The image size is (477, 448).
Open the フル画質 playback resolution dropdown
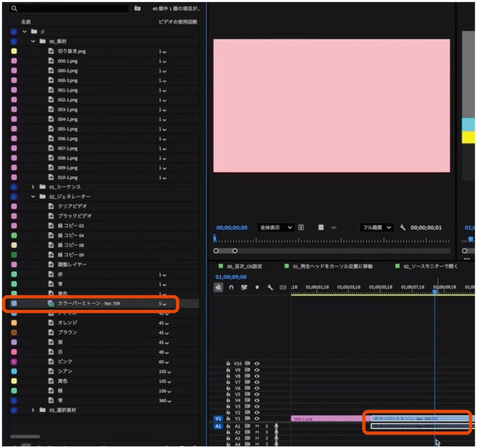coord(376,227)
